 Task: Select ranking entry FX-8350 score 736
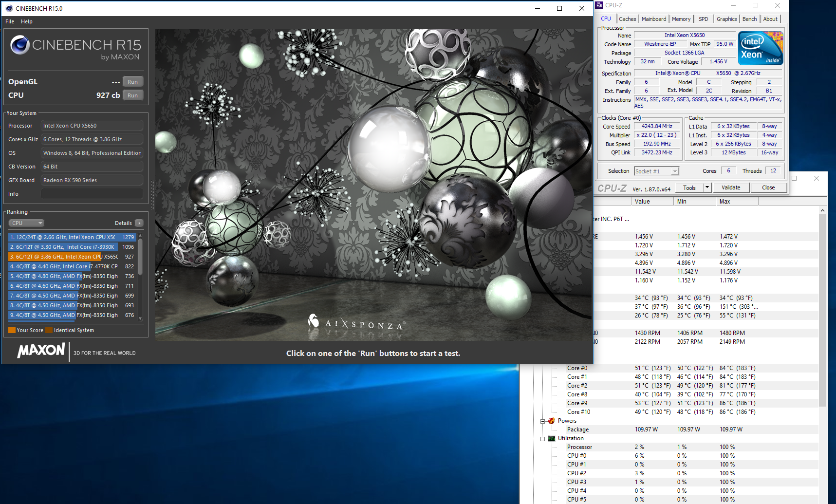[72, 276]
